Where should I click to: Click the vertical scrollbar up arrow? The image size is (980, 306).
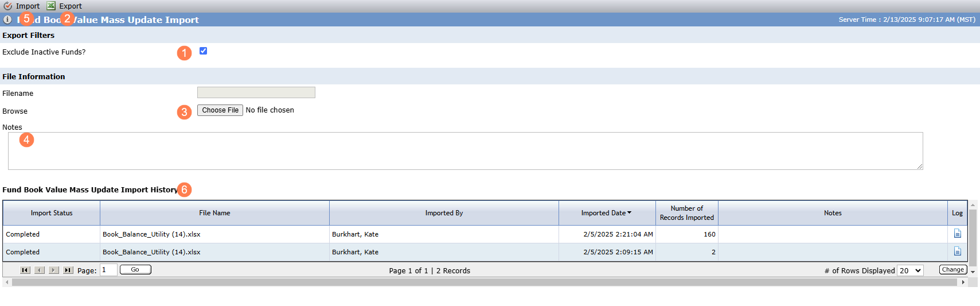click(973, 205)
